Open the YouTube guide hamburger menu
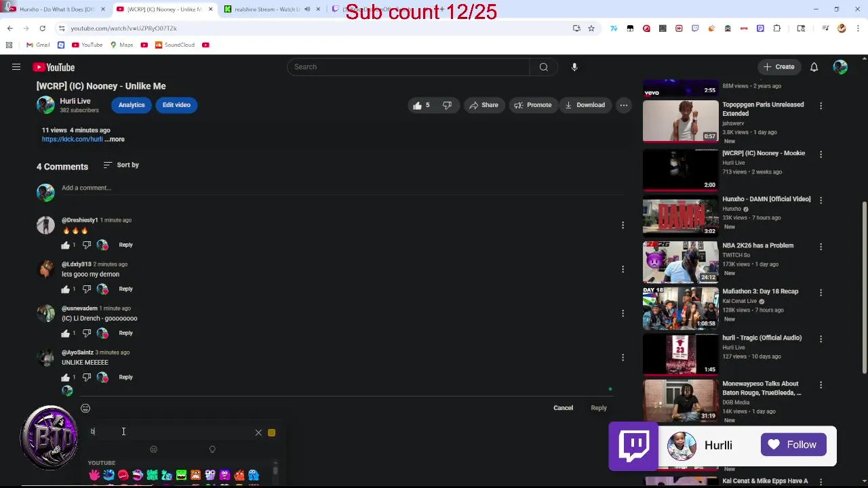This screenshot has height=488, width=868. (16, 67)
